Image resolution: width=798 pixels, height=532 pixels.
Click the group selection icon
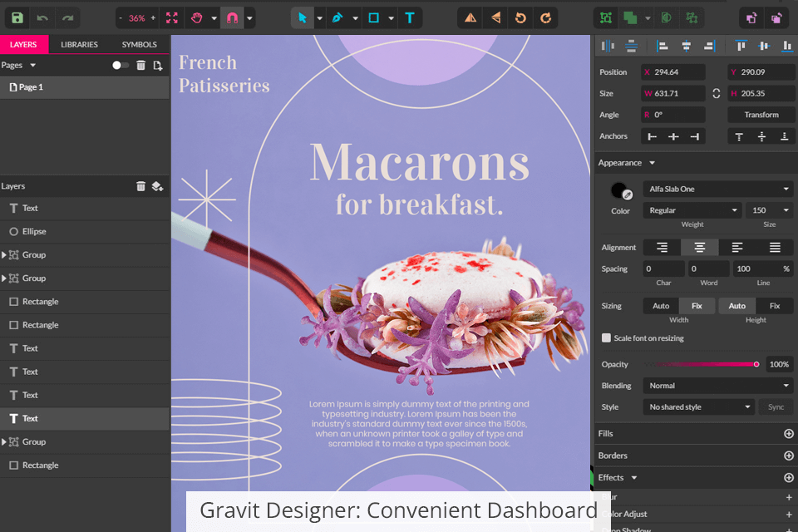pos(606,18)
